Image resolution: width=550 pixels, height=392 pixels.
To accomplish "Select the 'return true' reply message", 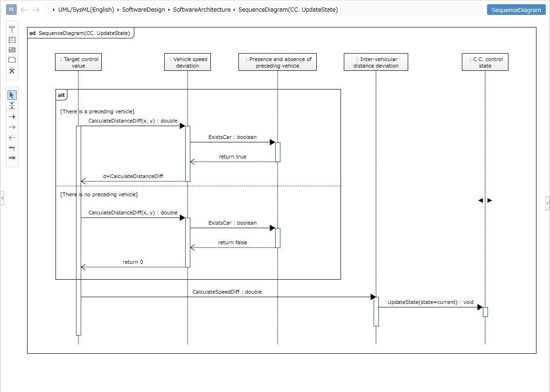I will coord(233,157).
